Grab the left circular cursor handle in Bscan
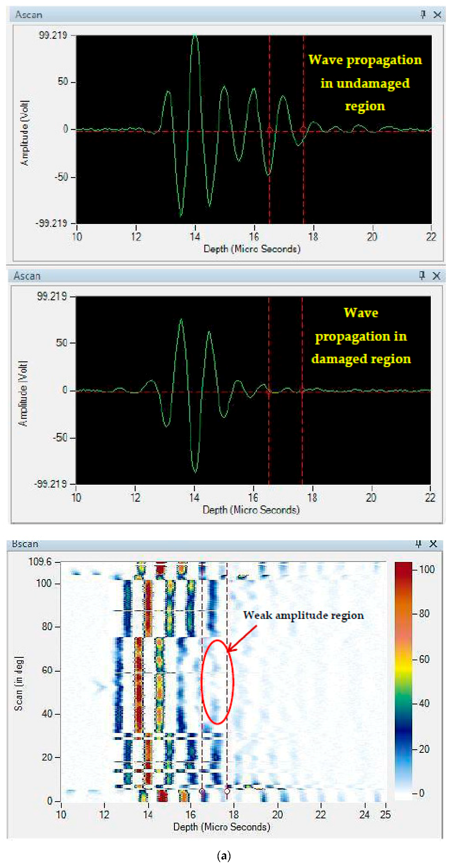This screenshot has height=868, width=451. [x=202, y=791]
